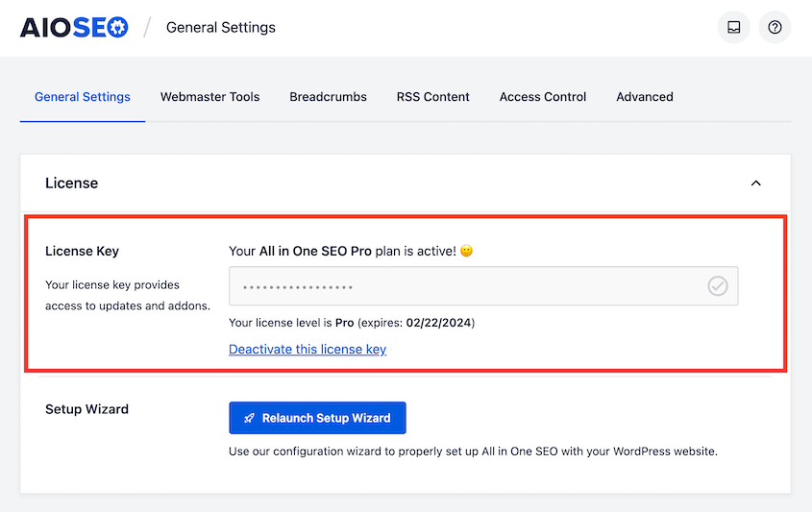This screenshot has width=812, height=512.
Task: Open the Access Control tab
Action: (543, 97)
